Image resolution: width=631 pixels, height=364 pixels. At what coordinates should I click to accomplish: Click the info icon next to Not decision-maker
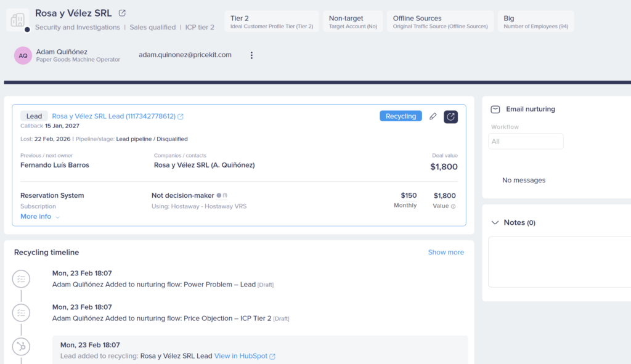coord(219,196)
